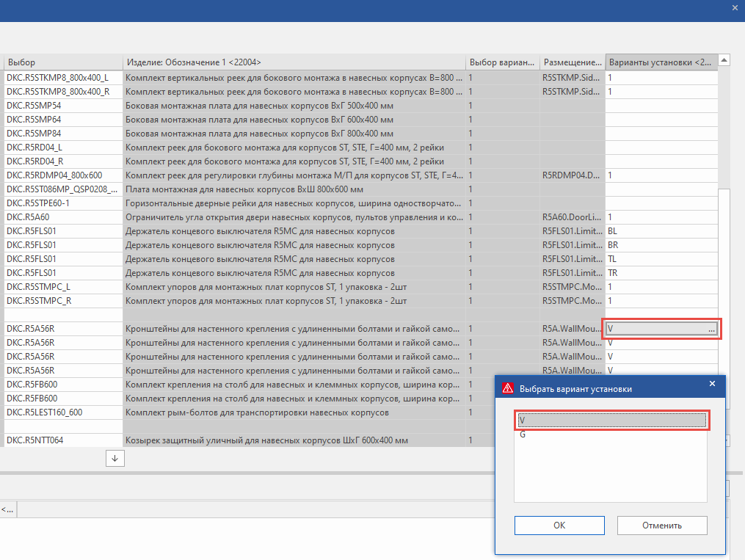745x560 pixels.
Task: Confirm the selection with the OK button
Action: pyautogui.click(x=559, y=526)
